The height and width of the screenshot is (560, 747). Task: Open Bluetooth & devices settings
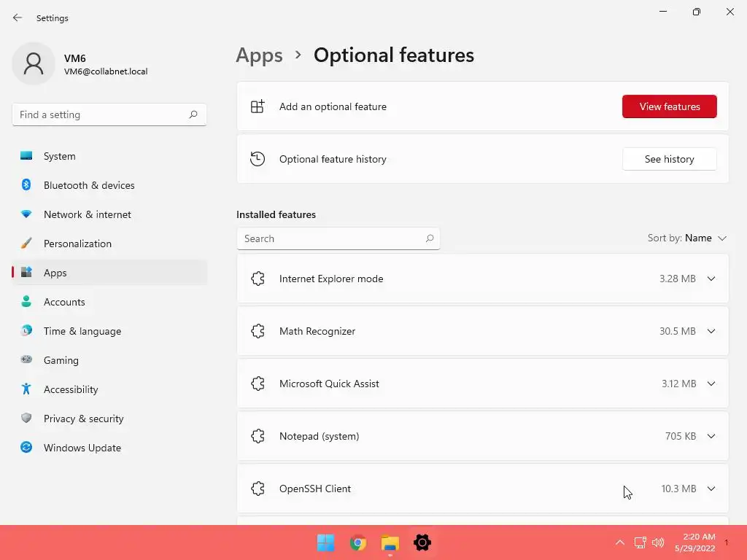coord(109,185)
